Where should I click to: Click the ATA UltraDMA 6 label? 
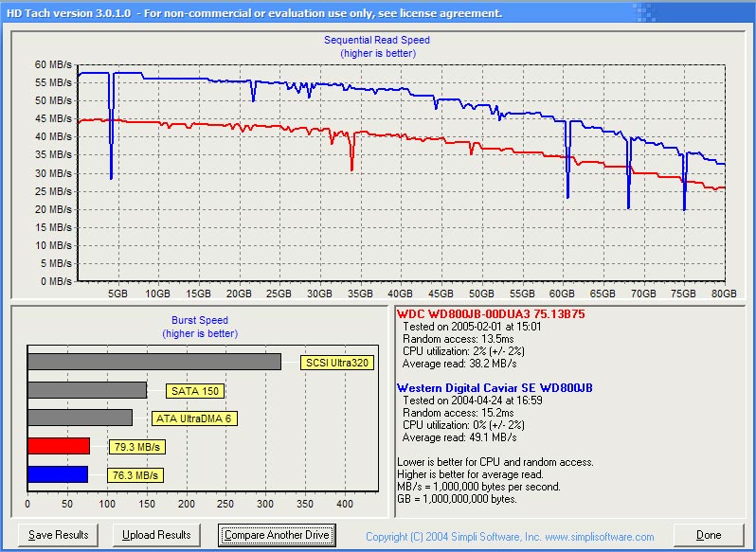[194, 418]
